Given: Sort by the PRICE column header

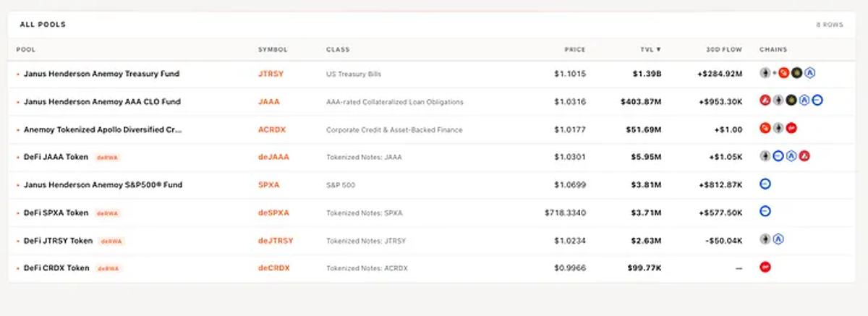Looking at the screenshot, I should pyautogui.click(x=575, y=50).
